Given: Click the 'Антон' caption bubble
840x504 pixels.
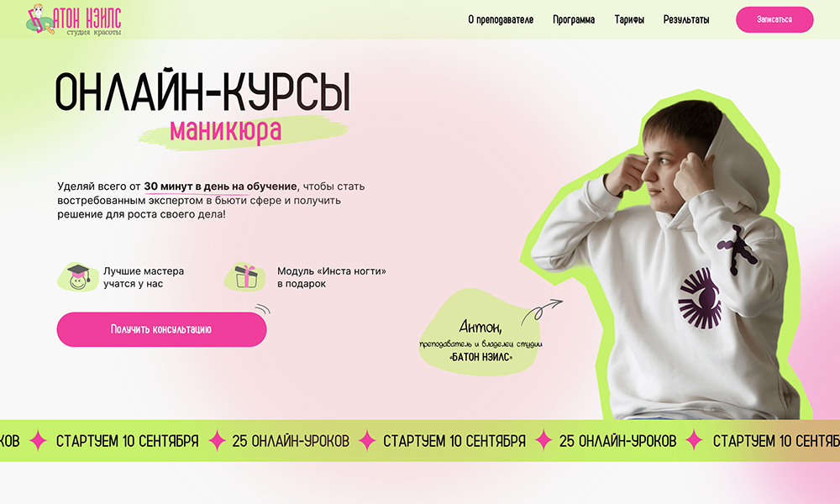Looking at the screenshot, I should tap(480, 333).
